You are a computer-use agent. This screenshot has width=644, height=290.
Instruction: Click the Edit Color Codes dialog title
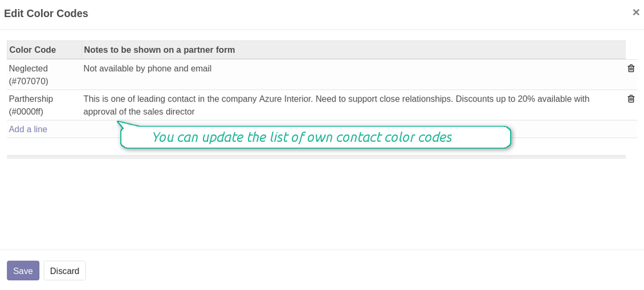[x=46, y=14]
